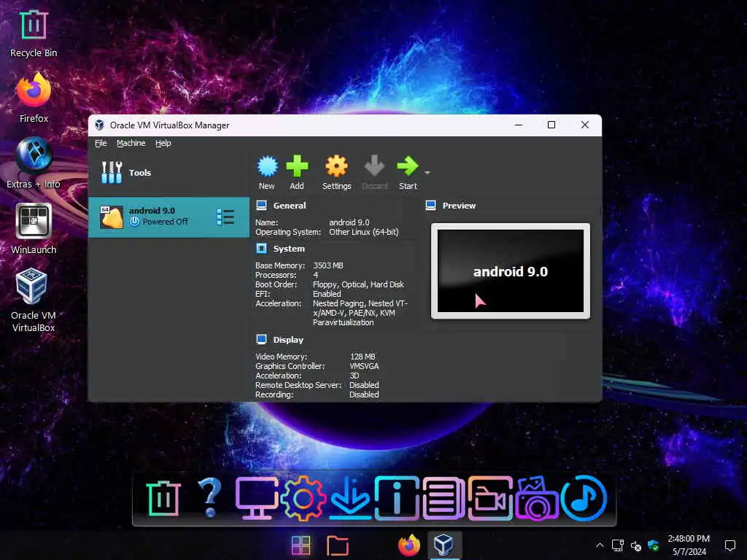
Task: Open the android 9.0 machine tools menu icon
Action: (x=225, y=217)
